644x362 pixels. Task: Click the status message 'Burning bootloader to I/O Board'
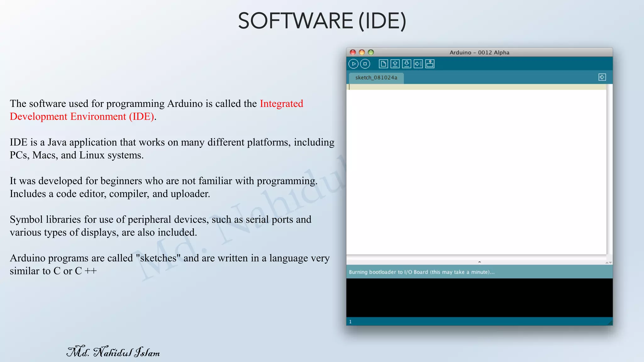pos(422,272)
